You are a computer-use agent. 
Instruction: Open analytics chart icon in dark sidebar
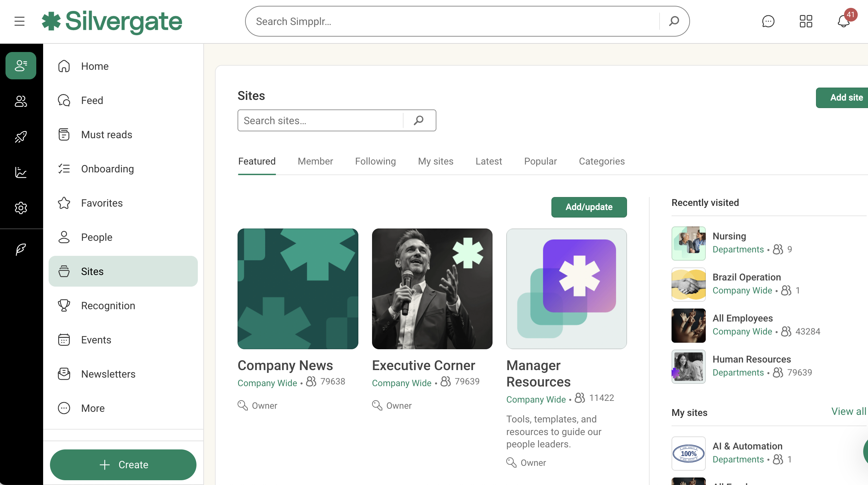click(21, 172)
